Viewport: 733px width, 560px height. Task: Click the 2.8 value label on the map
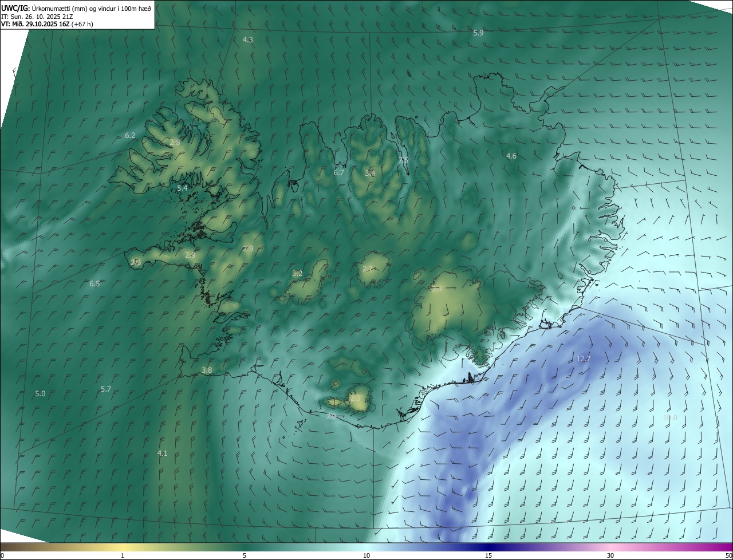175,142
